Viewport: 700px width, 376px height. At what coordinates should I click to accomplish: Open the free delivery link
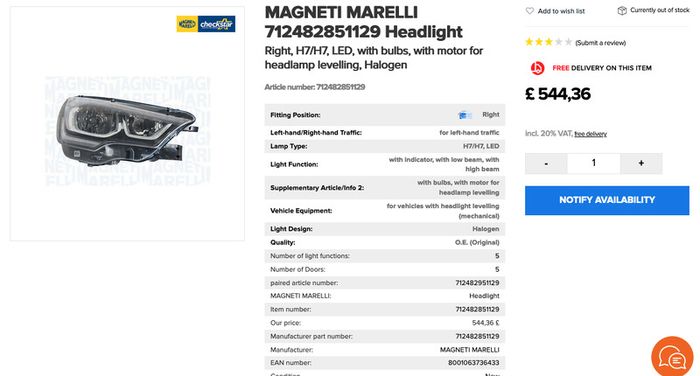coord(591,134)
